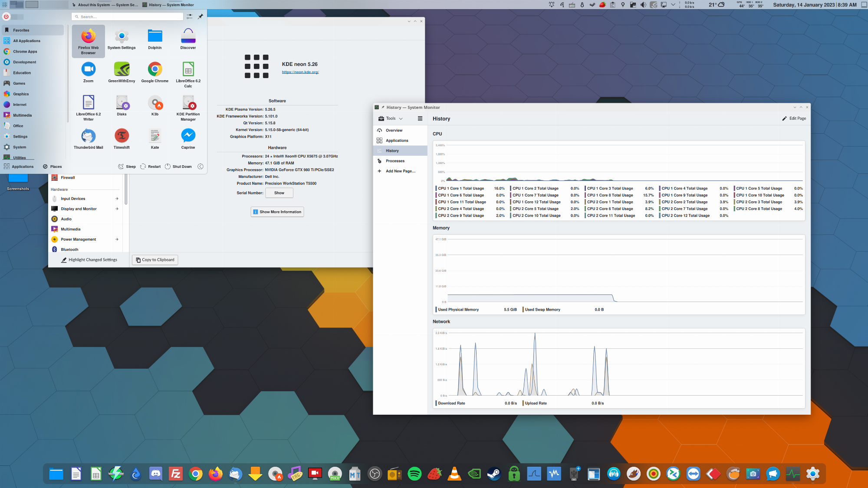The height and width of the screenshot is (488, 868).
Task: Click the Spotify icon in the dock
Action: (414, 474)
